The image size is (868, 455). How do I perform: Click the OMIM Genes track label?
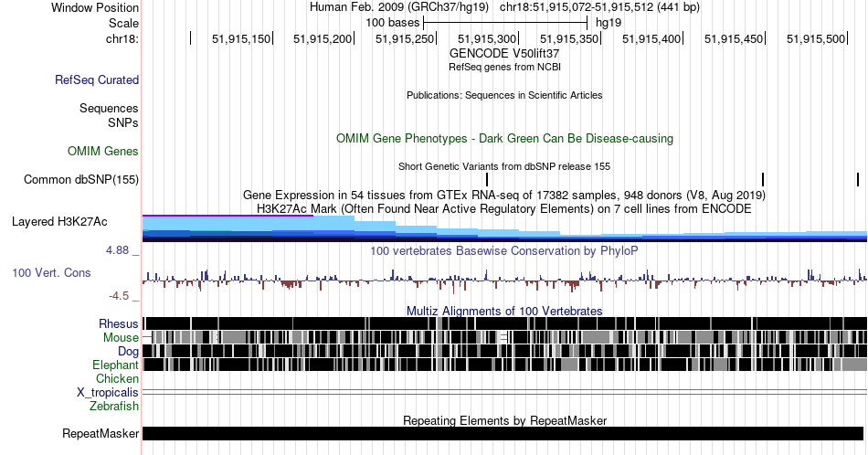pyautogui.click(x=103, y=151)
